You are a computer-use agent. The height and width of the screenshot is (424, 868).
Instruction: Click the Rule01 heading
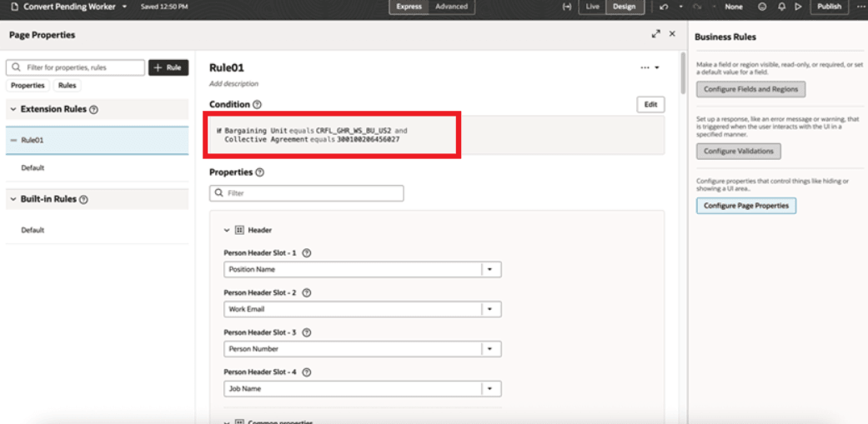[227, 68]
